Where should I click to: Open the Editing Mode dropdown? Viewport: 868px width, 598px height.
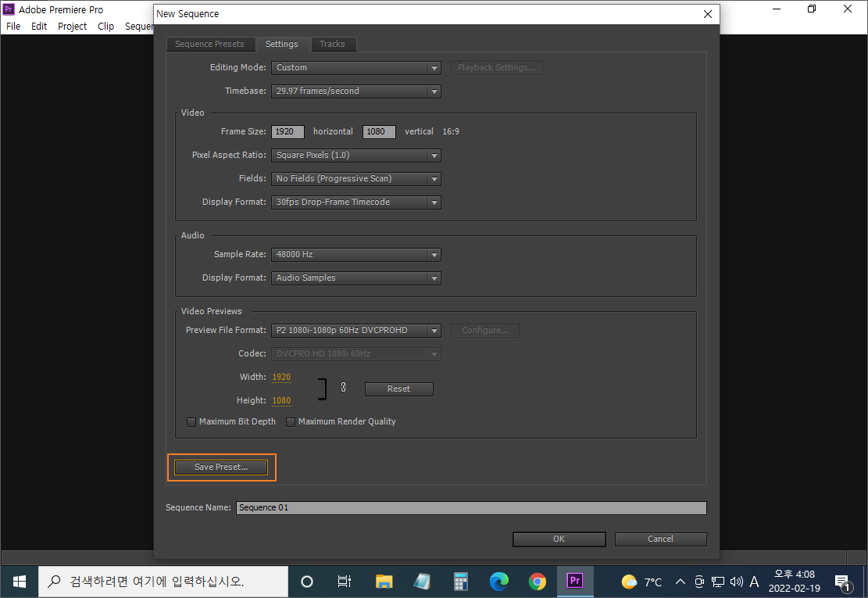point(356,67)
